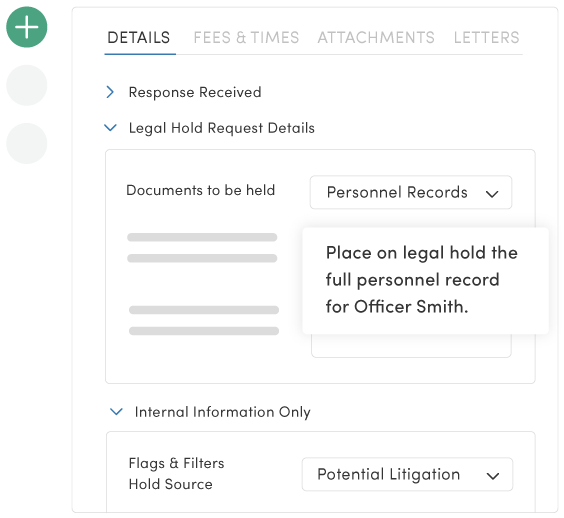Viewport: 564px width, 518px height.
Task: Open the Potential Litigation dropdown
Action: 407,474
